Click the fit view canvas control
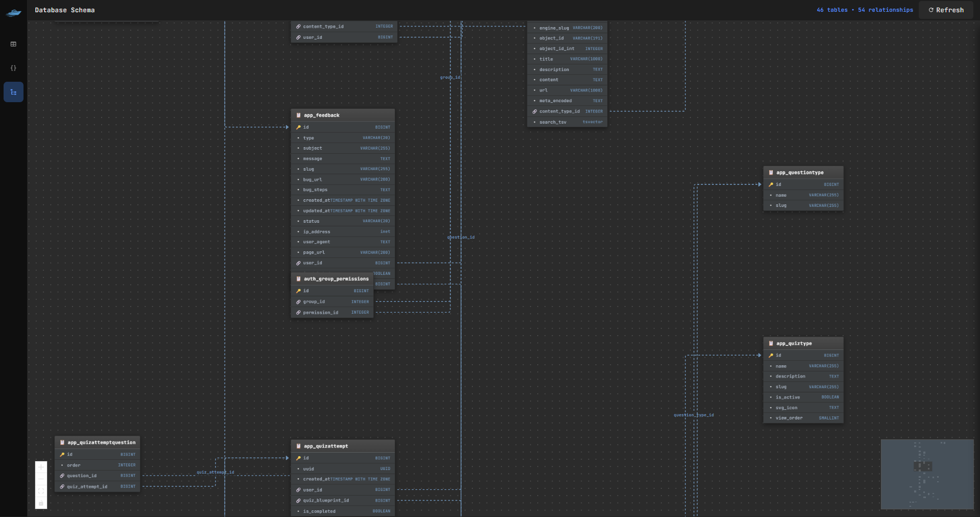 tap(41, 491)
